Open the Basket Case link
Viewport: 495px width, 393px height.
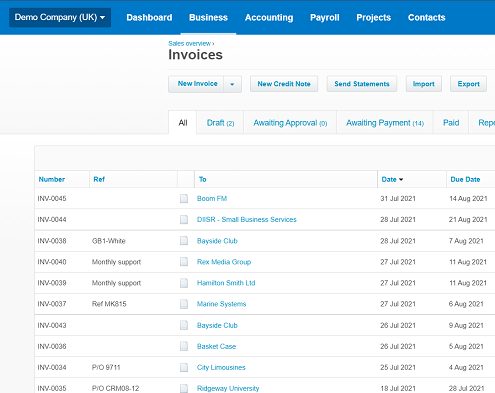coord(217,346)
